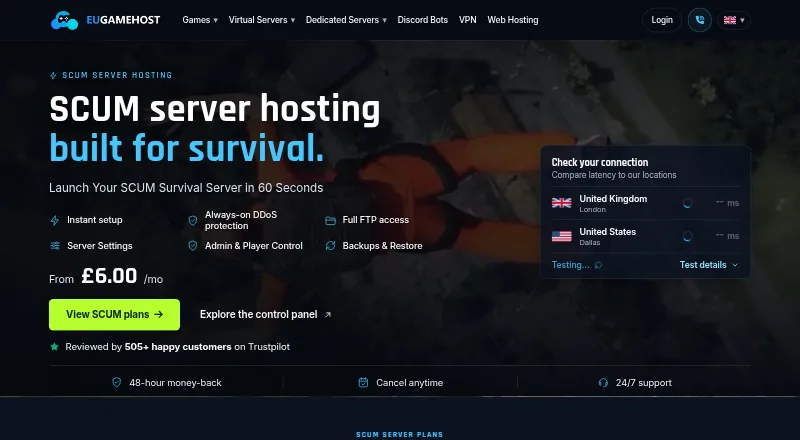Click the UK flag language icon
Viewport: 800px width, 440px height.
pos(730,20)
